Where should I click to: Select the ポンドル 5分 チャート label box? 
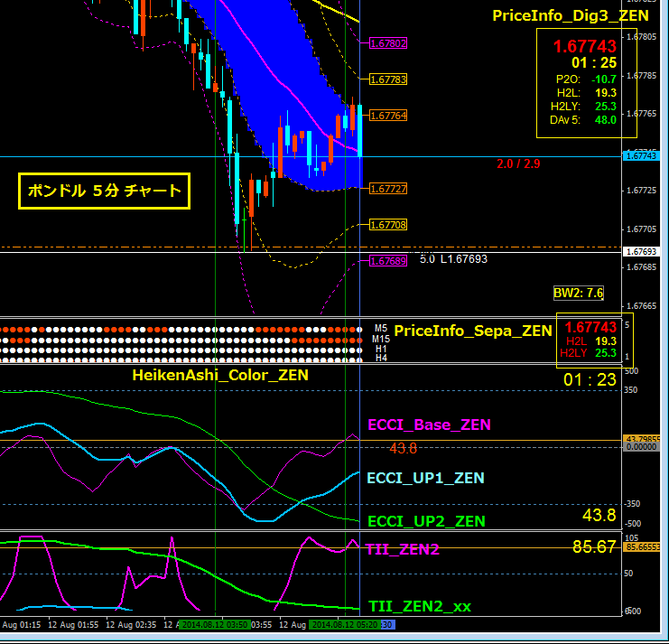(104, 191)
